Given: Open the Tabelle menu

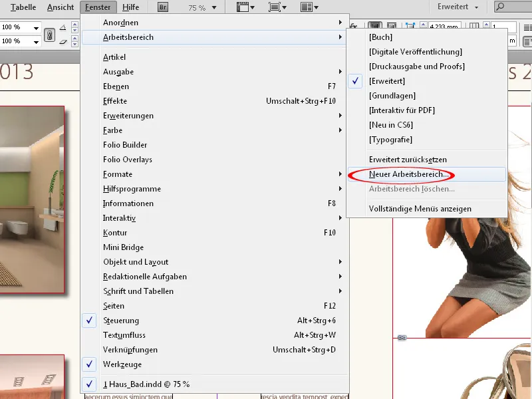Looking at the screenshot, I should (23, 7).
